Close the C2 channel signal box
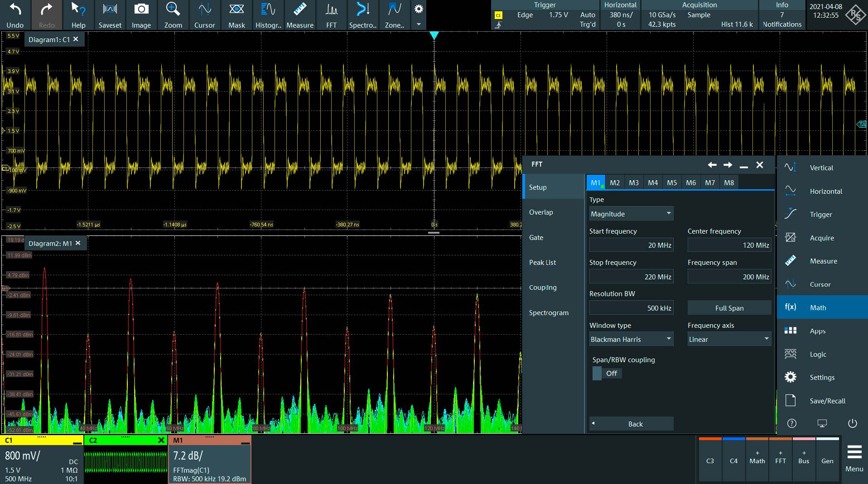868x484 pixels. pos(161,440)
